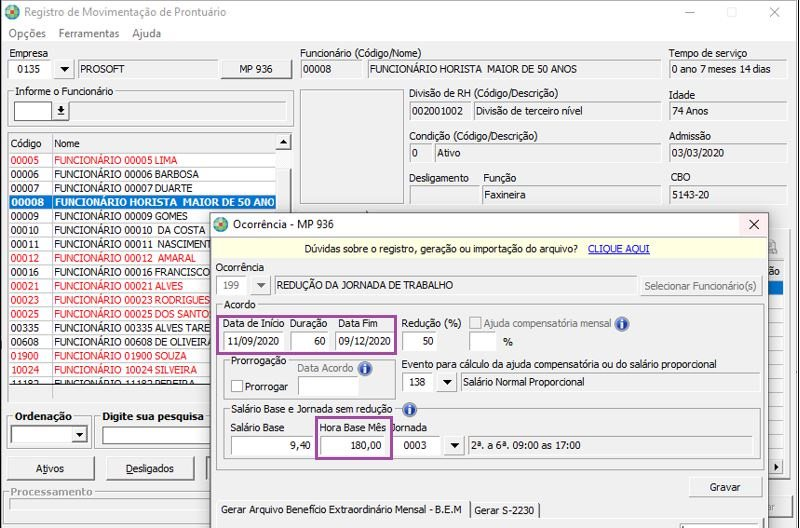Click the main window application icon
Screen dimensions: 800x528
(11, 12)
